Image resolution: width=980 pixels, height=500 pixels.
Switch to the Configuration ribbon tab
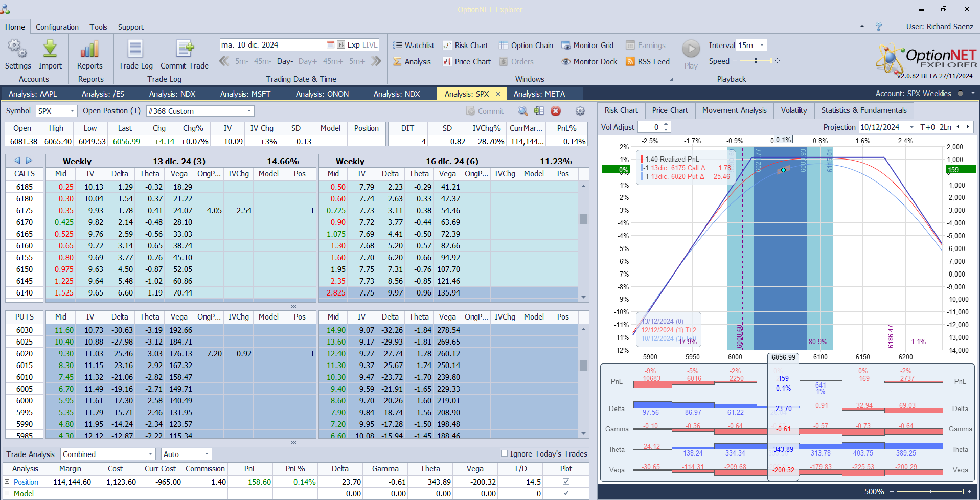point(57,27)
